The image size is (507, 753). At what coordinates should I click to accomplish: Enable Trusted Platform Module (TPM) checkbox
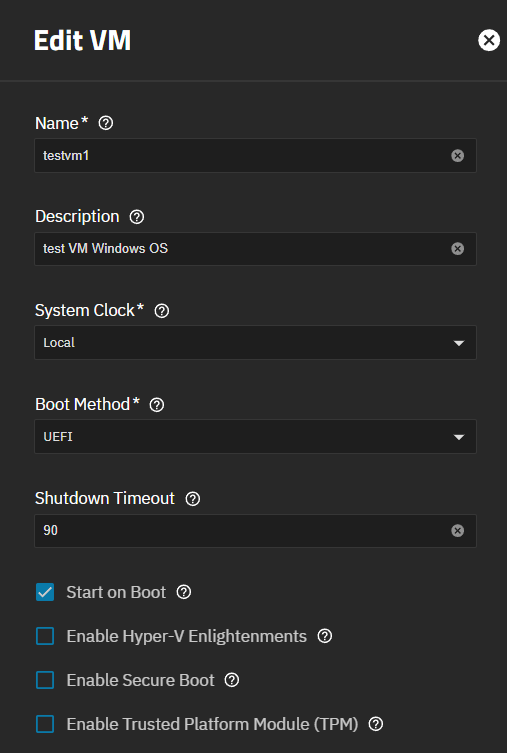45,724
